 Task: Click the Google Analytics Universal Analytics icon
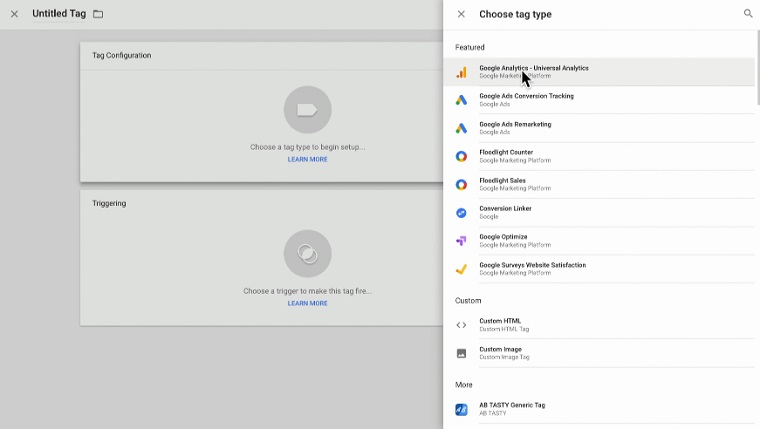point(461,72)
